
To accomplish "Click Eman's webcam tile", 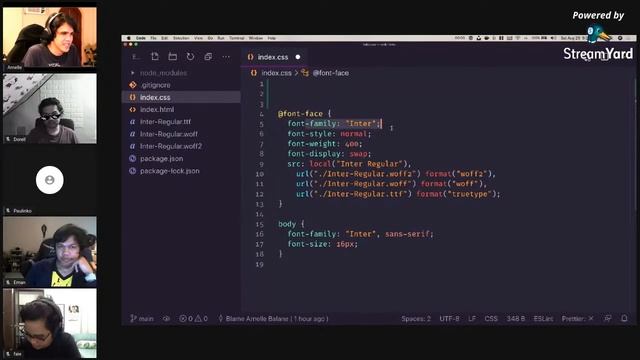I will coord(50,252).
